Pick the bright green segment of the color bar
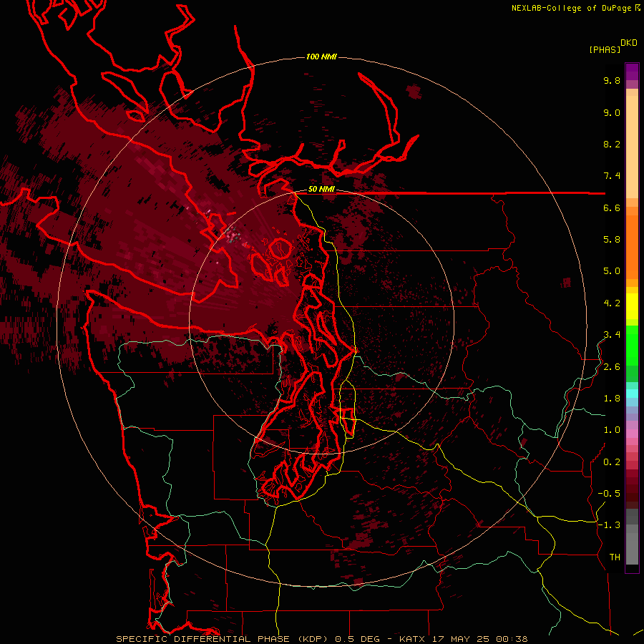The width and height of the screenshot is (644, 644). (x=632, y=345)
